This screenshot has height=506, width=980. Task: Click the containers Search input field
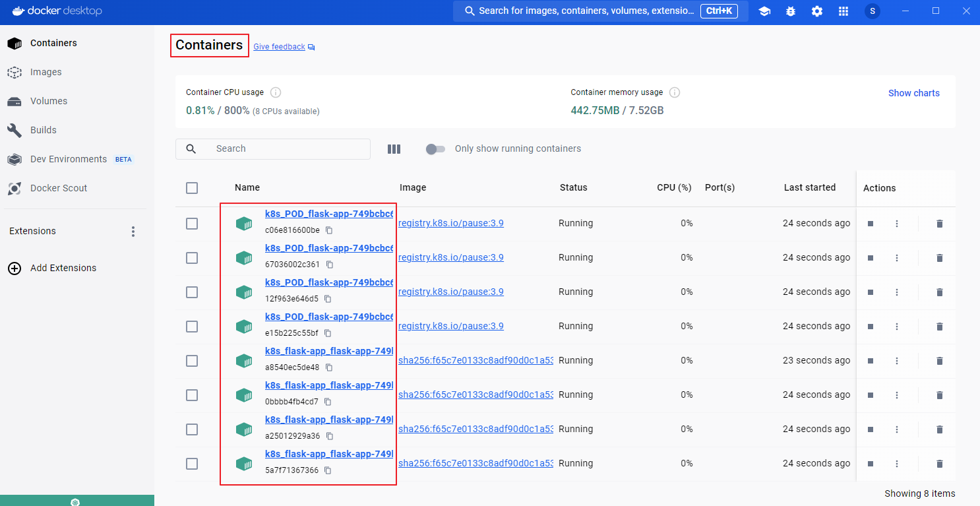[x=273, y=149]
